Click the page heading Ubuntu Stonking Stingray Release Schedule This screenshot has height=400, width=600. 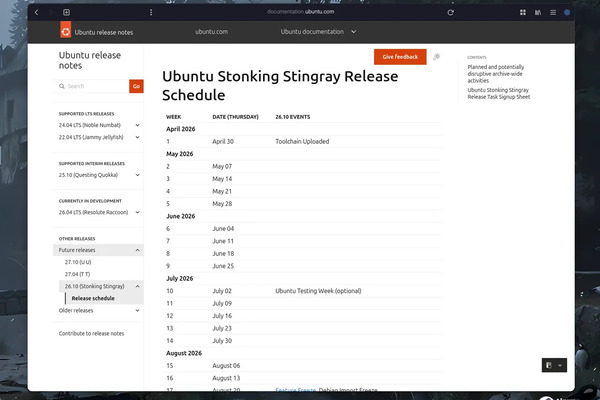pyautogui.click(x=280, y=85)
